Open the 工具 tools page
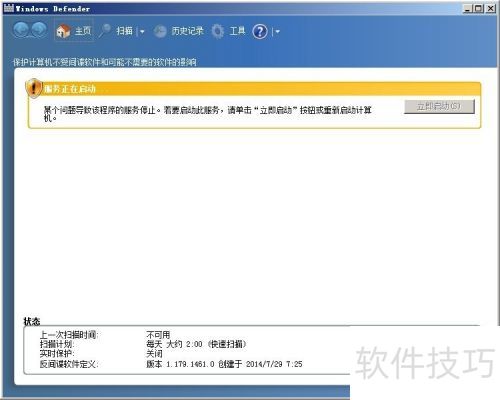The height and width of the screenshot is (400, 500). click(237, 31)
